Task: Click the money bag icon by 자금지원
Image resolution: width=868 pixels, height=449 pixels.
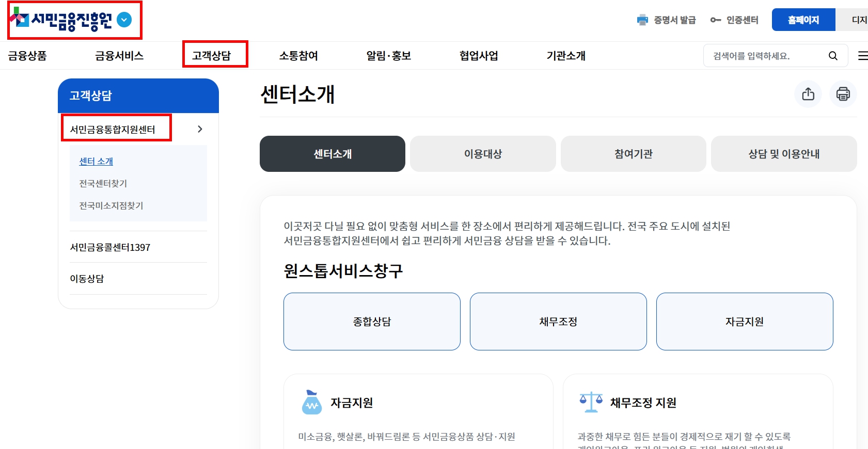Action: coord(311,403)
